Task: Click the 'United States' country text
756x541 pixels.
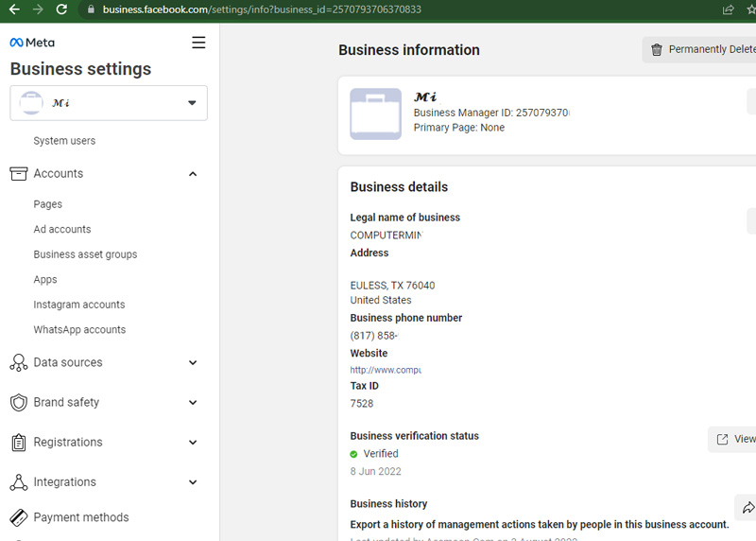Action: click(x=381, y=300)
